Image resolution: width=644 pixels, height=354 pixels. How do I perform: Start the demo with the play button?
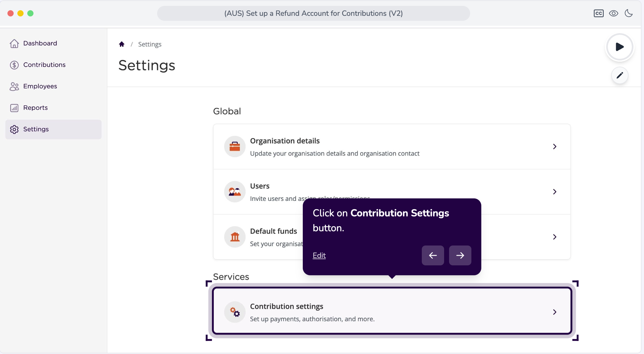620,47
